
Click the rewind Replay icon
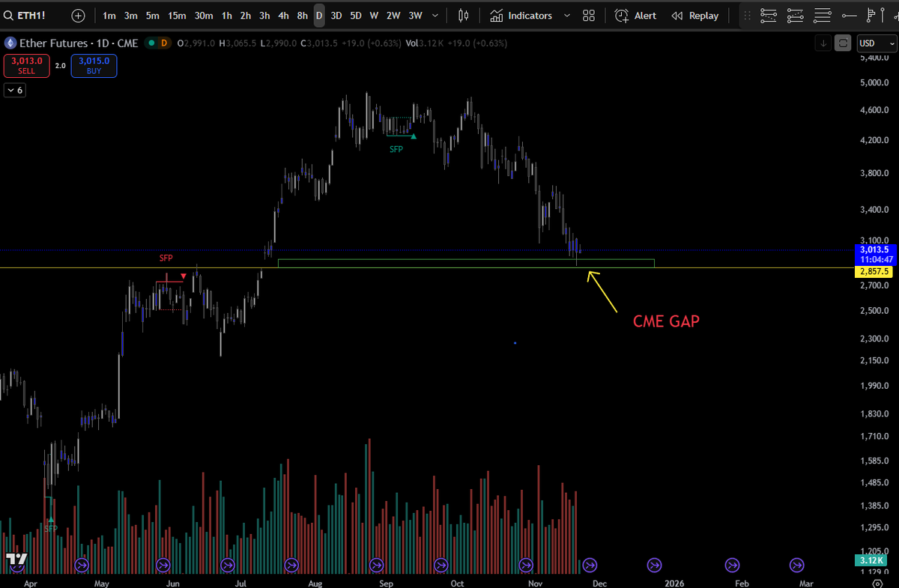pos(677,16)
